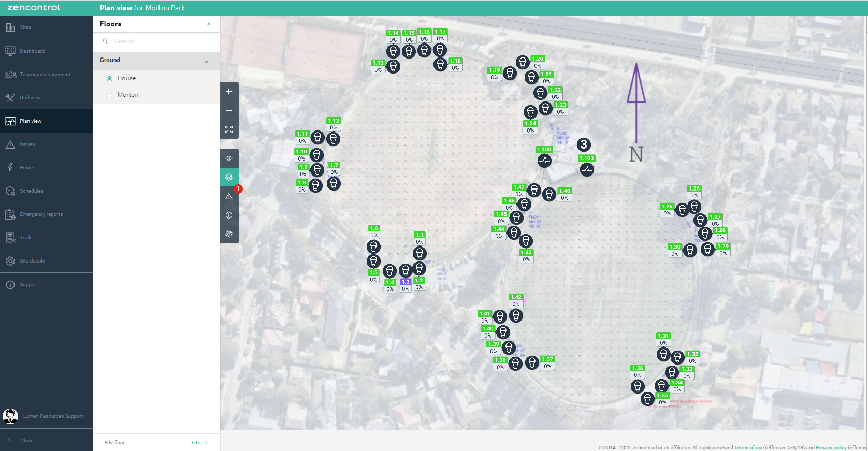Zoom in on the plan map

229,92
